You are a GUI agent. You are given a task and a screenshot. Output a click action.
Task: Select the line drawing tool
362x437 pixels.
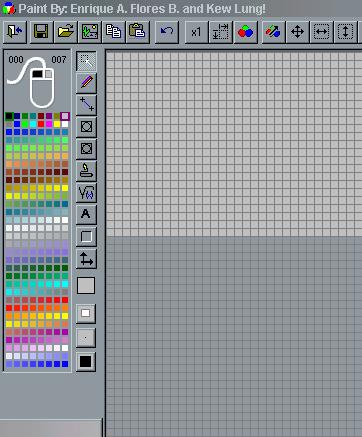(x=86, y=104)
